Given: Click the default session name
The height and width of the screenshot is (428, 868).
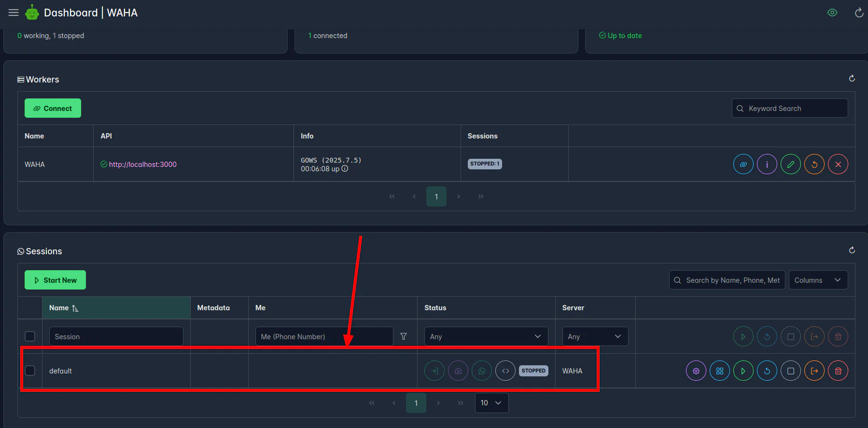Looking at the screenshot, I should coord(60,371).
